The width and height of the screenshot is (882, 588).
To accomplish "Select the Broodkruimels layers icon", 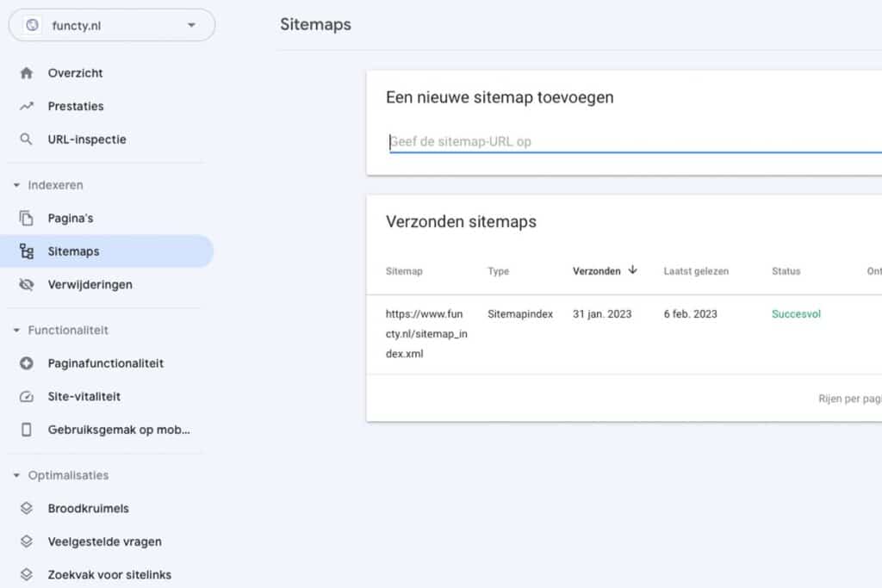I will [x=26, y=508].
